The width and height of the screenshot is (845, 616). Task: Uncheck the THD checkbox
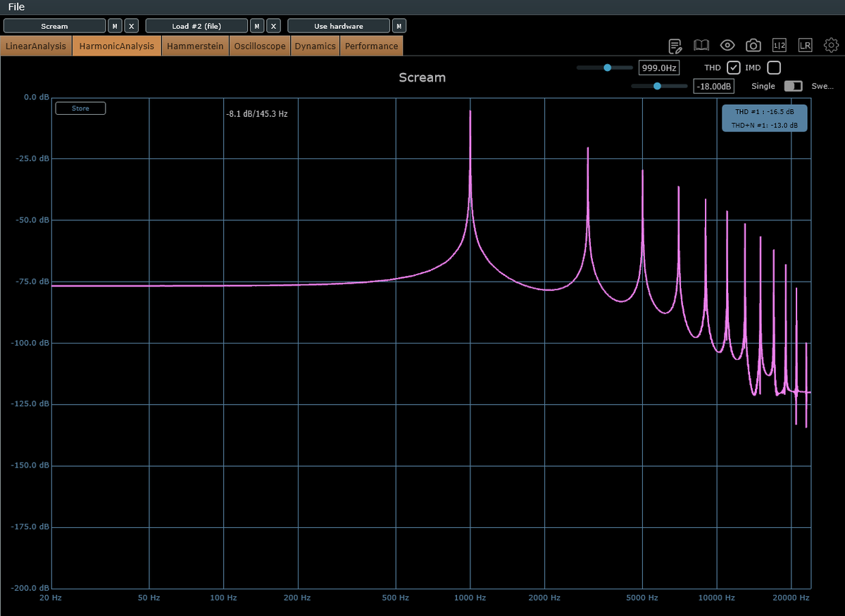point(734,68)
